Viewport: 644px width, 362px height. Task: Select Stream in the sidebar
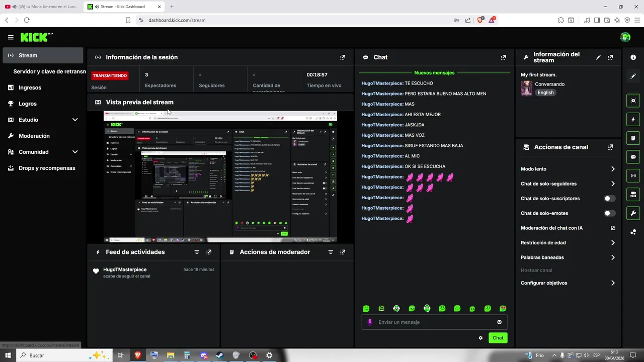pos(43,55)
